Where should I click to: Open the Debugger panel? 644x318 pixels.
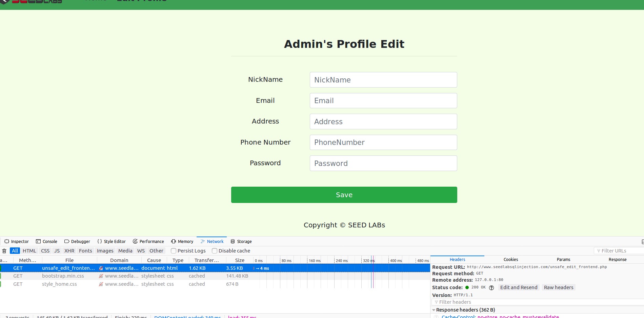click(77, 241)
